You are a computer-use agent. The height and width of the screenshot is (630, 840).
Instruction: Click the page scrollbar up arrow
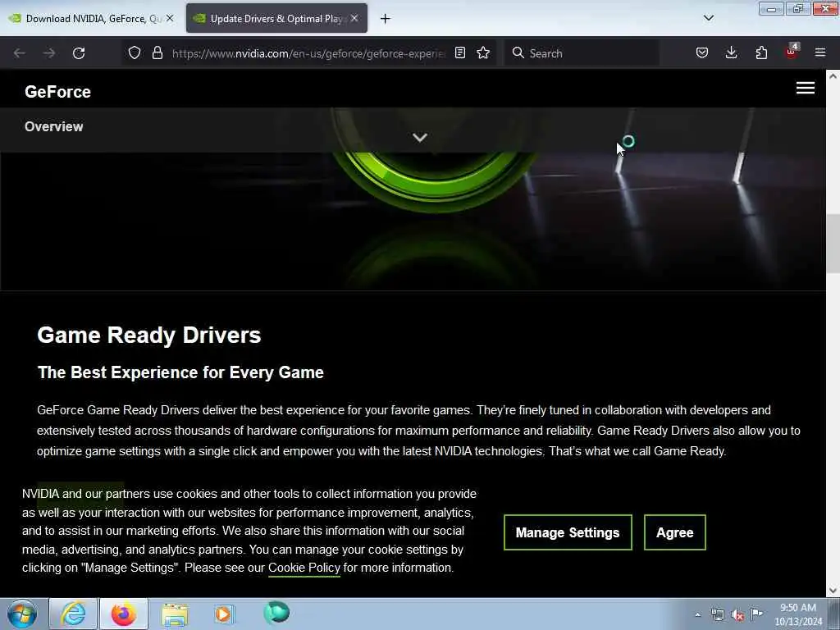point(833,76)
